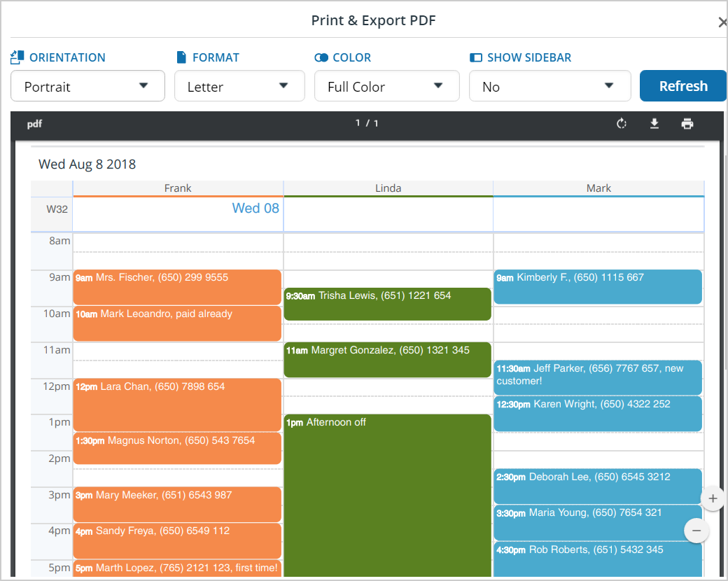Open the Orientation dropdown set to Portrait
The width and height of the screenshot is (728, 581).
pos(87,85)
